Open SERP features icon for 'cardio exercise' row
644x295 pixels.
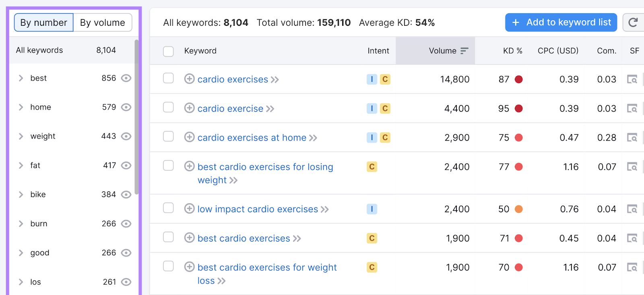pyautogui.click(x=632, y=108)
